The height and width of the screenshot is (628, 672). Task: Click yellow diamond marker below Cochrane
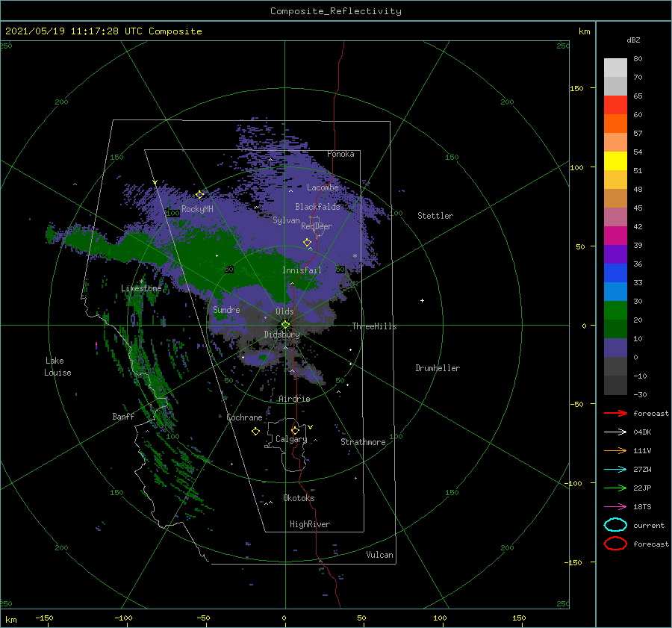tap(255, 432)
